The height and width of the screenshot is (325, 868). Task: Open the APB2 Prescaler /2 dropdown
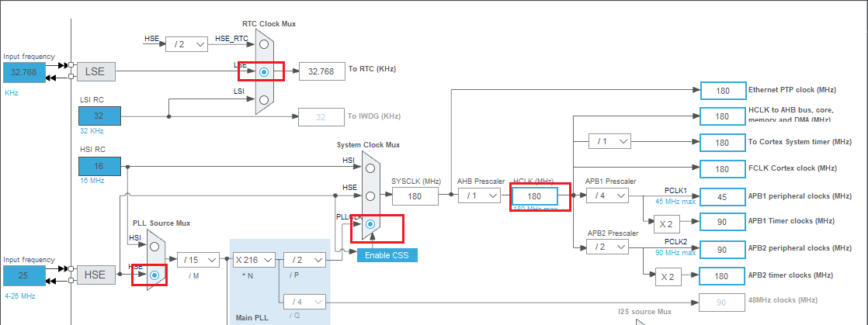(608, 247)
